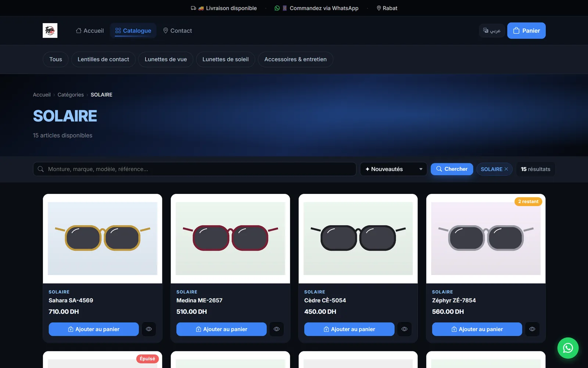Click the Zéphyr ZÉ-7854 product title

coord(454,300)
